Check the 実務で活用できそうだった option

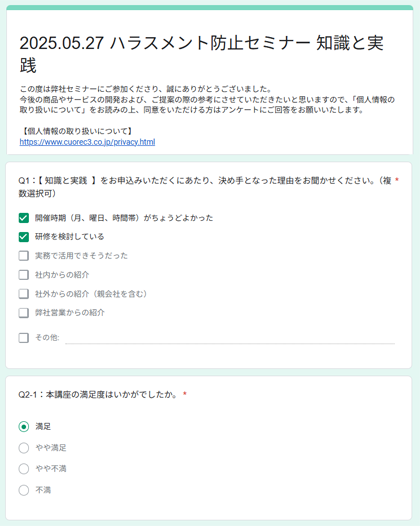23,256
